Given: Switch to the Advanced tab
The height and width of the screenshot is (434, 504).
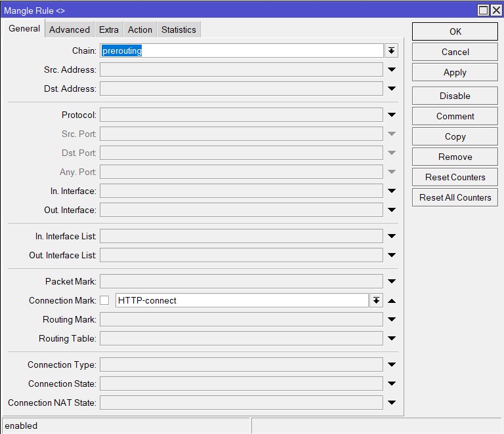Looking at the screenshot, I should 70,30.
